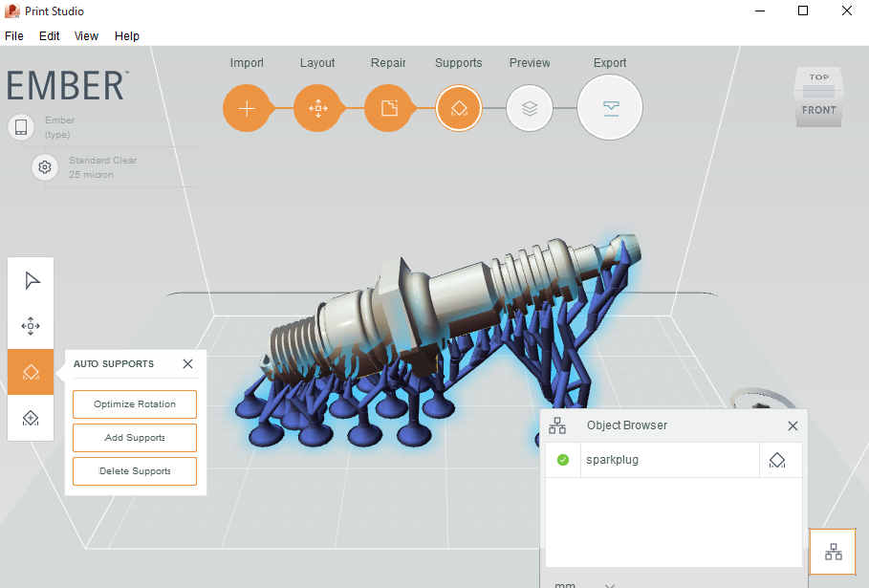Select the manual supports tool icon
Image resolution: width=869 pixels, height=588 pixels.
click(32, 418)
